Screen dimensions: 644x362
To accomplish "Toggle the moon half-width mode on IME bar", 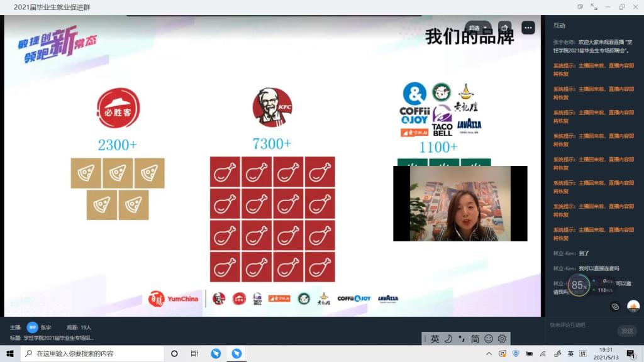I will coord(448,339).
